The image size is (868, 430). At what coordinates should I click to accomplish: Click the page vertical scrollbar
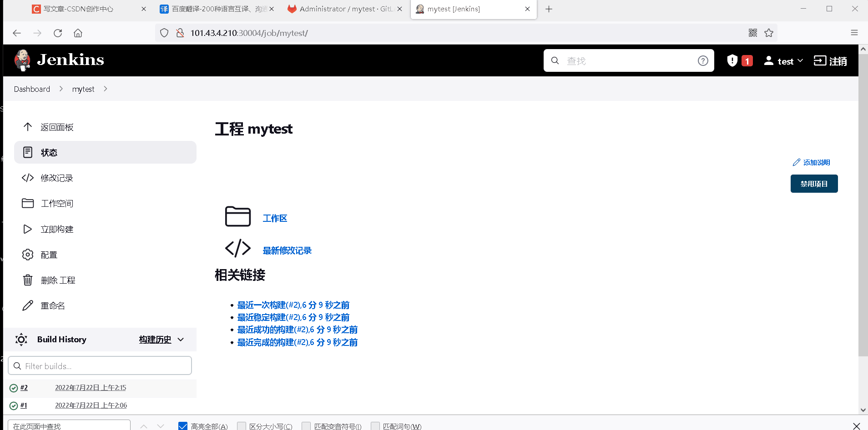(863, 205)
